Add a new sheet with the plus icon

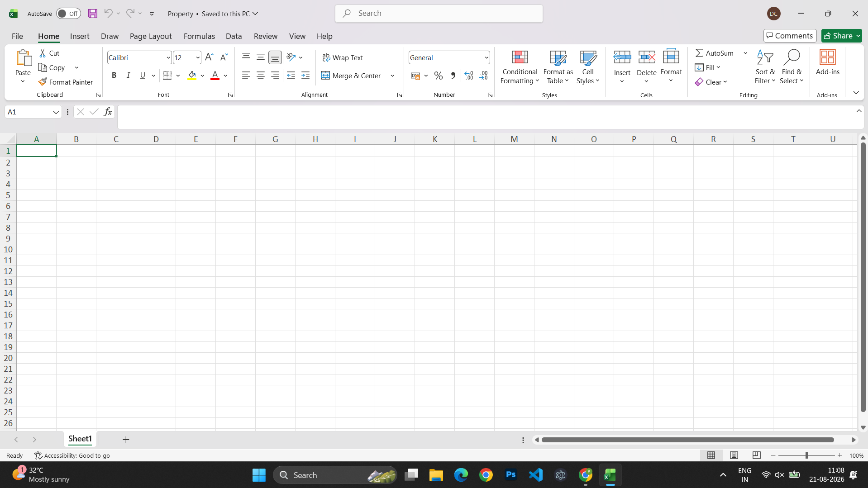[126, 440]
